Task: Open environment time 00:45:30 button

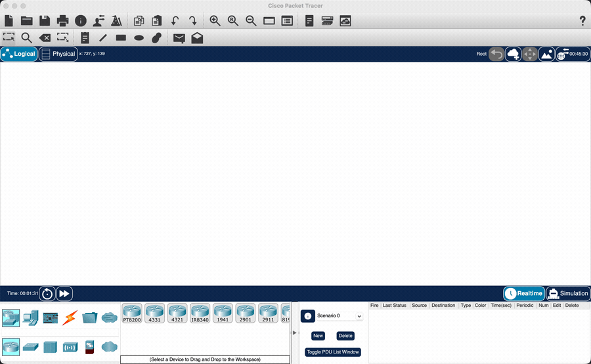Action: point(573,54)
